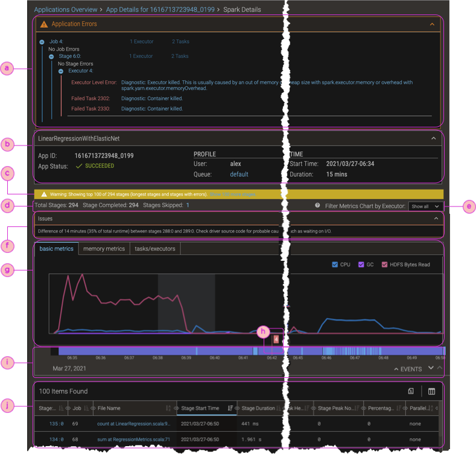Click the red event marker labeled 4
Image resolution: width=476 pixels, height=454 pixels.
pyautogui.click(x=276, y=339)
